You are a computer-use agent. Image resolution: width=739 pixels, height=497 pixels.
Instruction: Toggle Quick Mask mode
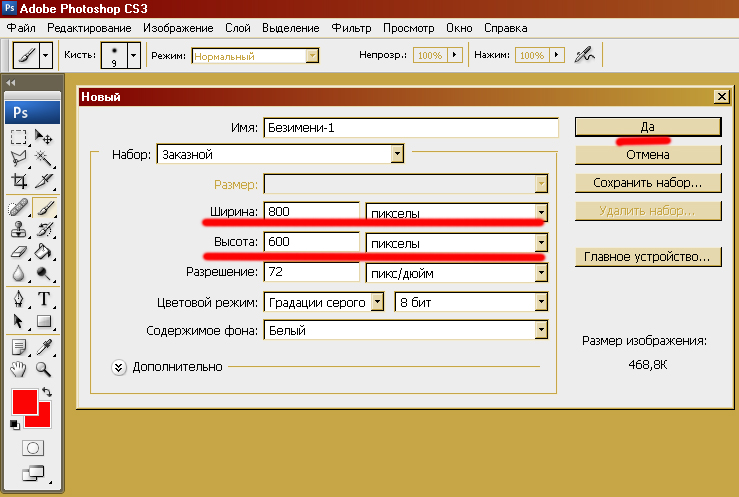coord(33,448)
